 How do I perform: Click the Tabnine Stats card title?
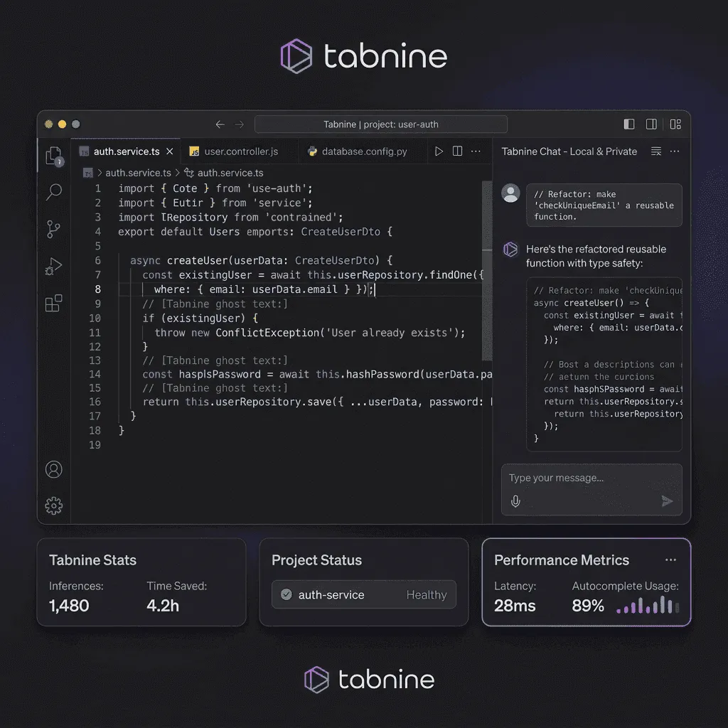click(x=93, y=560)
